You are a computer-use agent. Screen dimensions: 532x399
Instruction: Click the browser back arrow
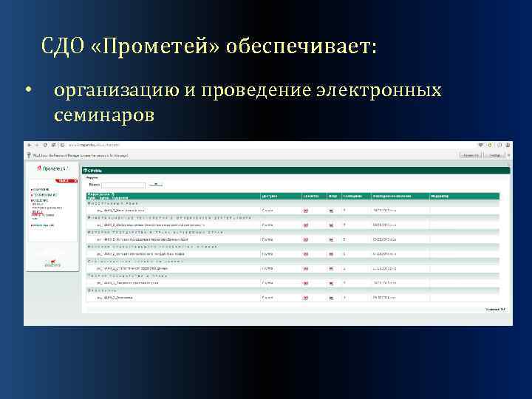tap(30, 145)
